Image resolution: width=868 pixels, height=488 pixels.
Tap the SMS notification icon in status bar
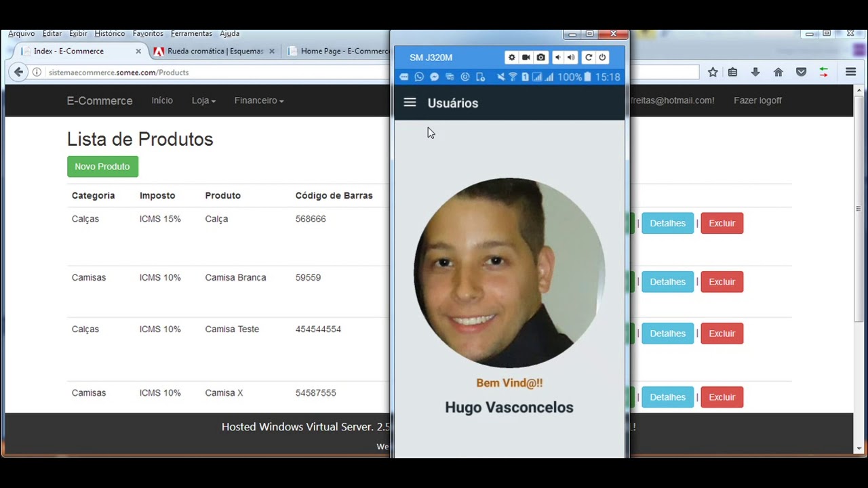pos(404,77)
